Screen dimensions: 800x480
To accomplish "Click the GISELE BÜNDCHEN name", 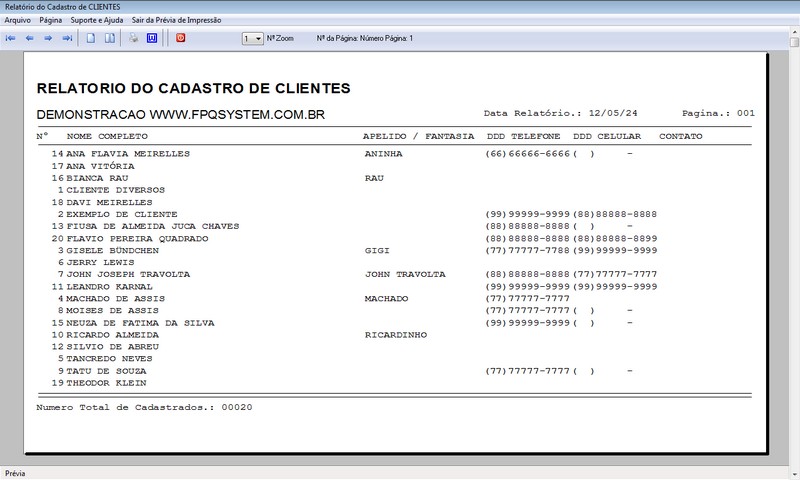I will point(112,250).
